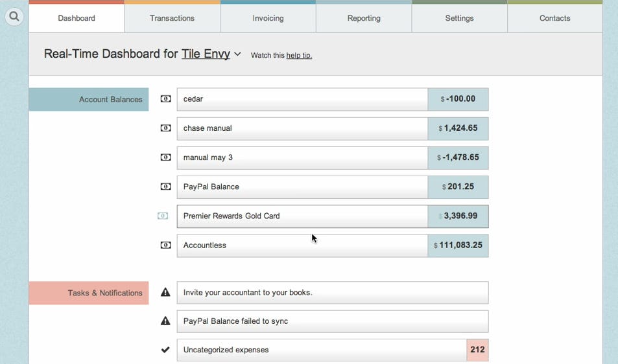Click the cash icon beside cedar account
Screen dimensions: 618x364
point(166,99)
